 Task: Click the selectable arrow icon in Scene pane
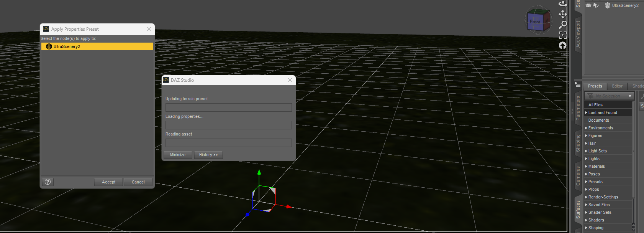(x=596, y=5)
